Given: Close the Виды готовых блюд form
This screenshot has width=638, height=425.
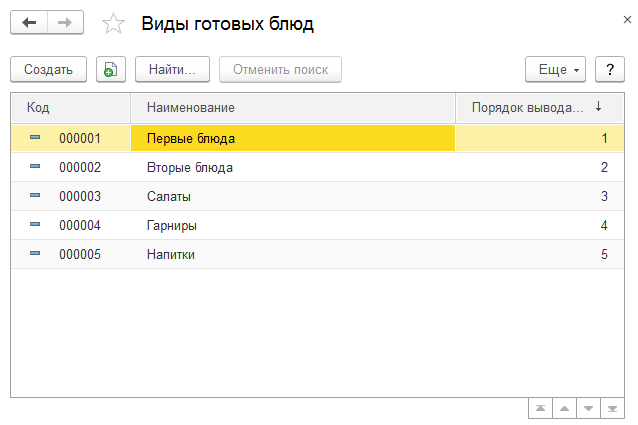Looking at the screenshot, I should pos(627,19).
